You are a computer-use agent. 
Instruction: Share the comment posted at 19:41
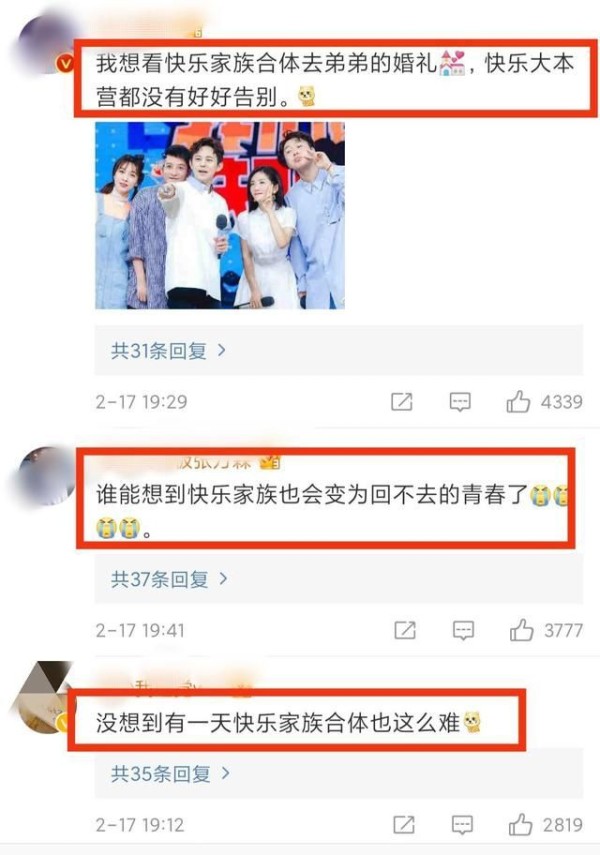(x=405, y=630)
